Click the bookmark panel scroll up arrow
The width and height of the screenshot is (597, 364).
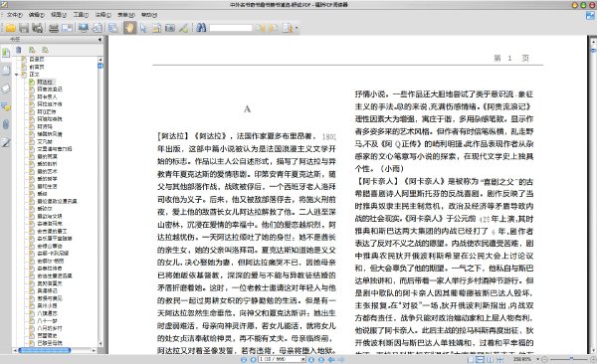[x=100, y=60]
